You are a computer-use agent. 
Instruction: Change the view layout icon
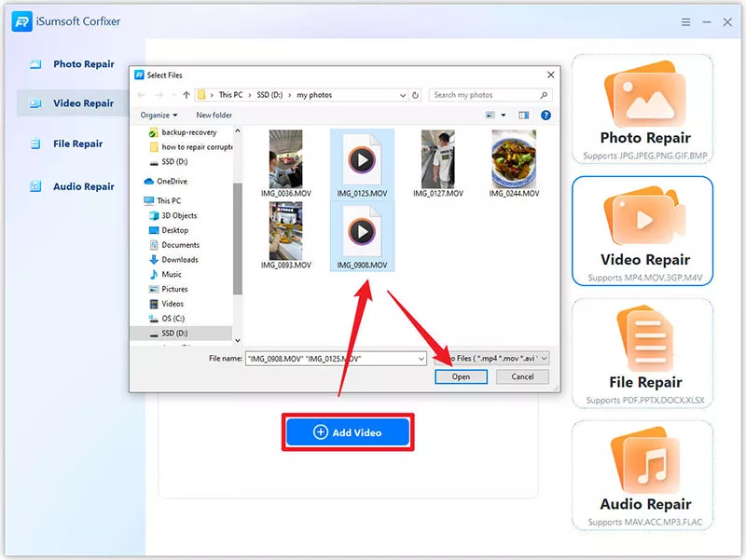[490, 115]
